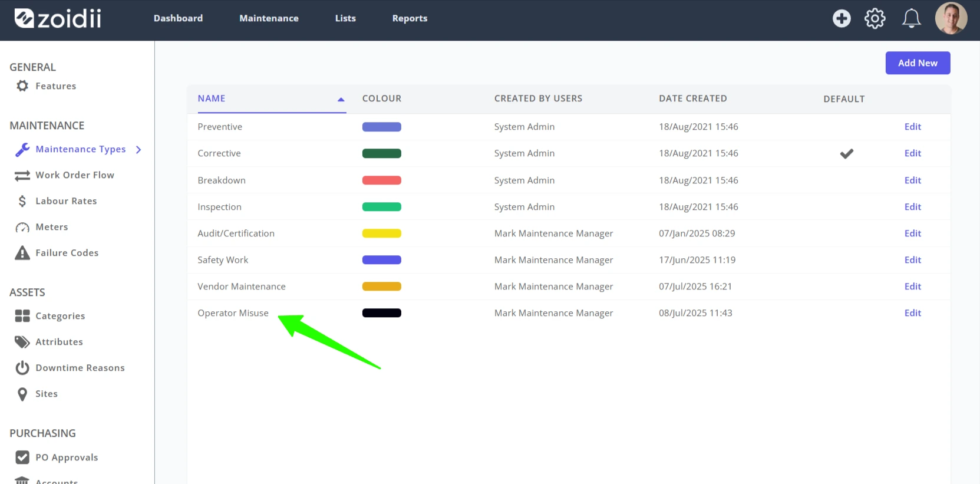
Task: Sort by Created By Users column
Action: tap(538, 98)
